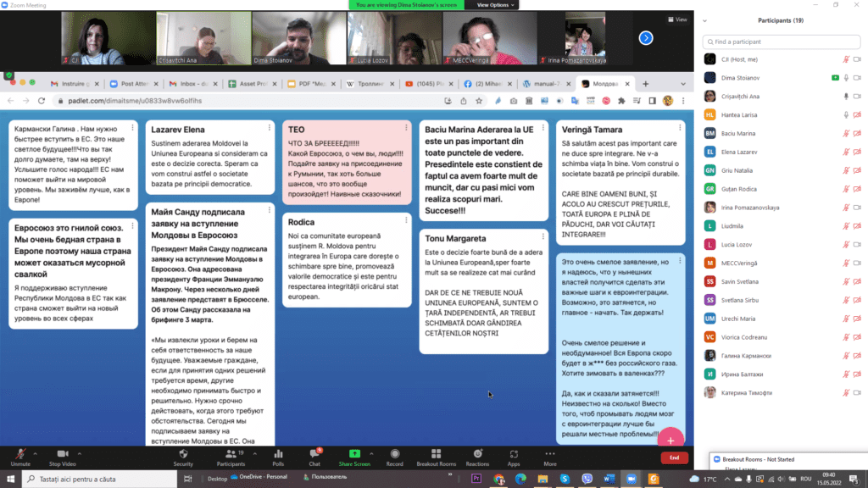Open Breakout Rooms
Screen dimensions: 868x488
pyautogui.click(x=436, y=455)
